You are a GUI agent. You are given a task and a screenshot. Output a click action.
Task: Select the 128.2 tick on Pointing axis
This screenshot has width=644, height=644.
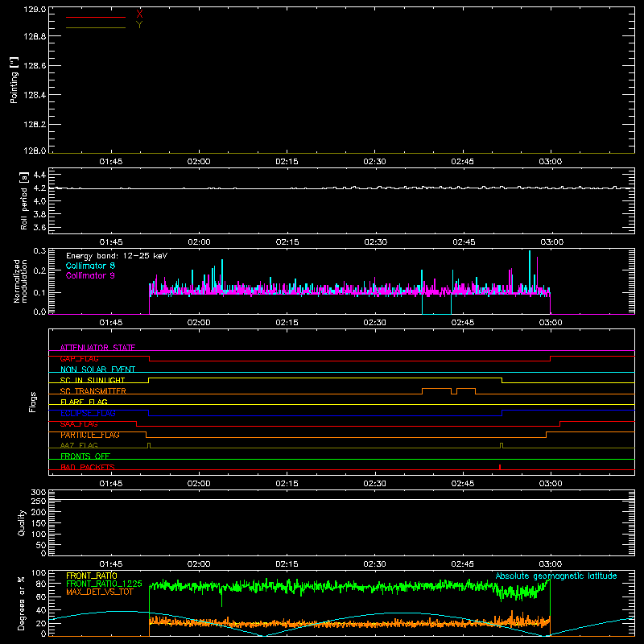point(35,125)
